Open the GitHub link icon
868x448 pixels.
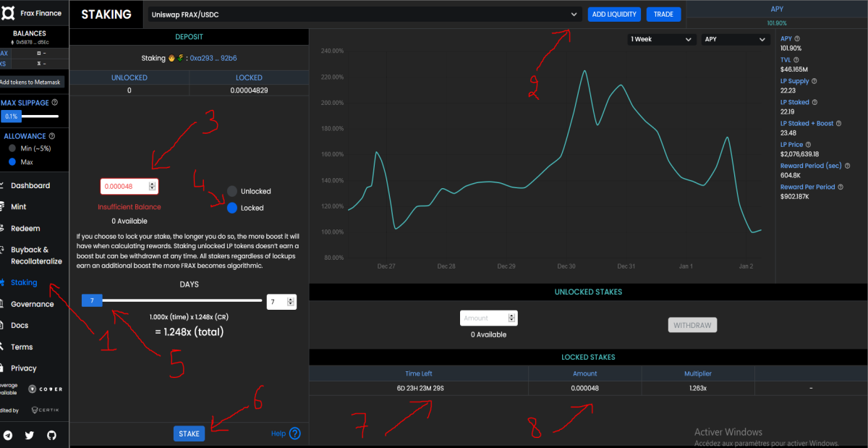point(51,435)
